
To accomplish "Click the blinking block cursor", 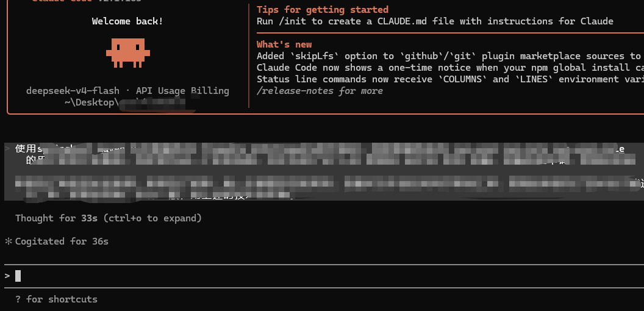I will 18,276.
